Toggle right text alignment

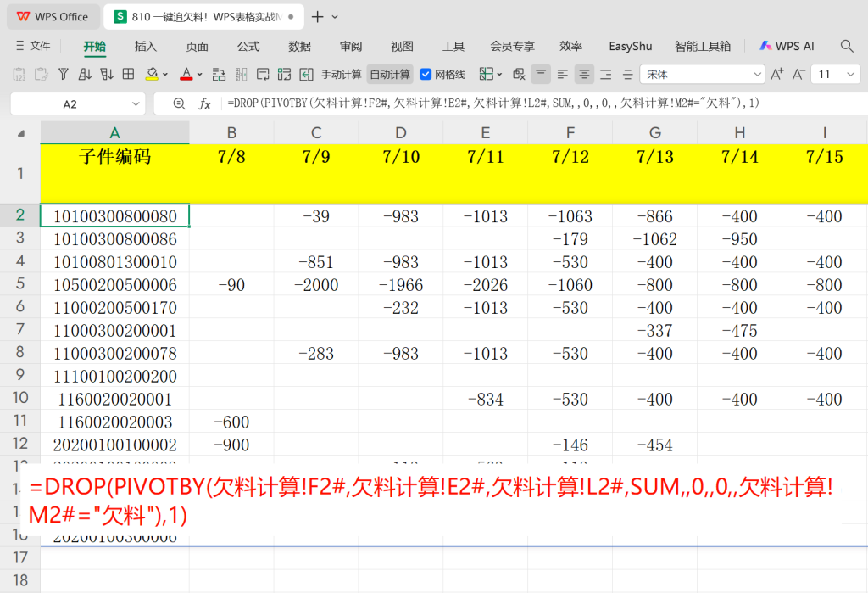coord(606,75)
